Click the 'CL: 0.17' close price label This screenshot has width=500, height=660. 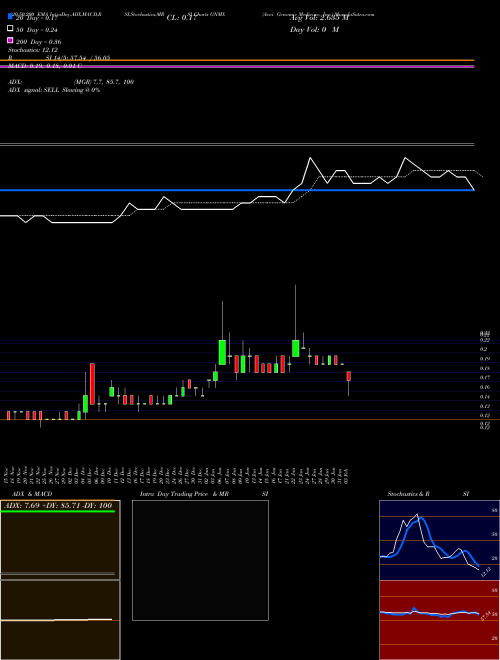pyautogui.click(x=181, y=18)
